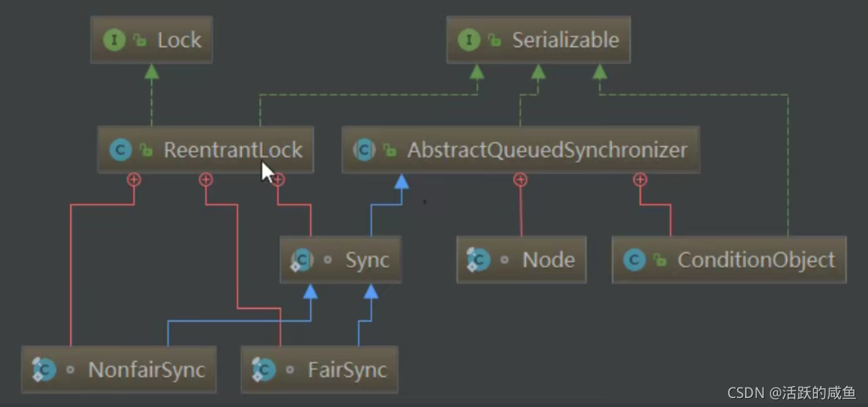Click the green interface icon beside Serializable

tap(469, 40)
